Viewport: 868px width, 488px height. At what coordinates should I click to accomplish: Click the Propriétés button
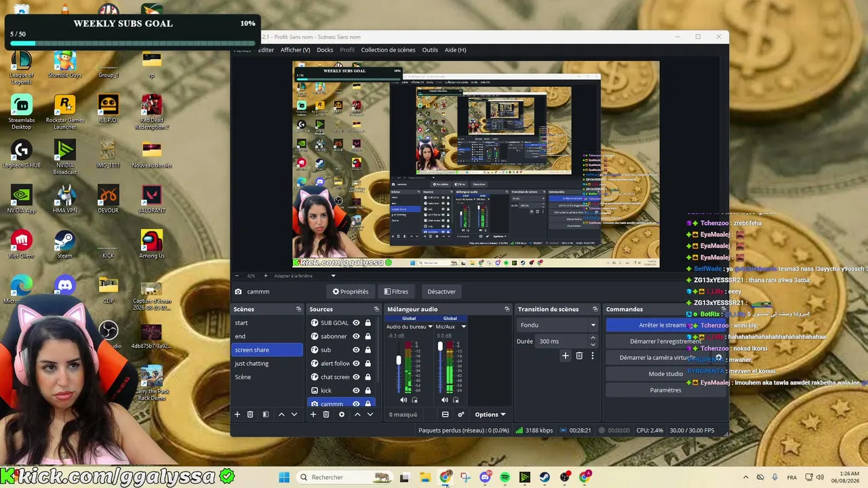point(351,291)
